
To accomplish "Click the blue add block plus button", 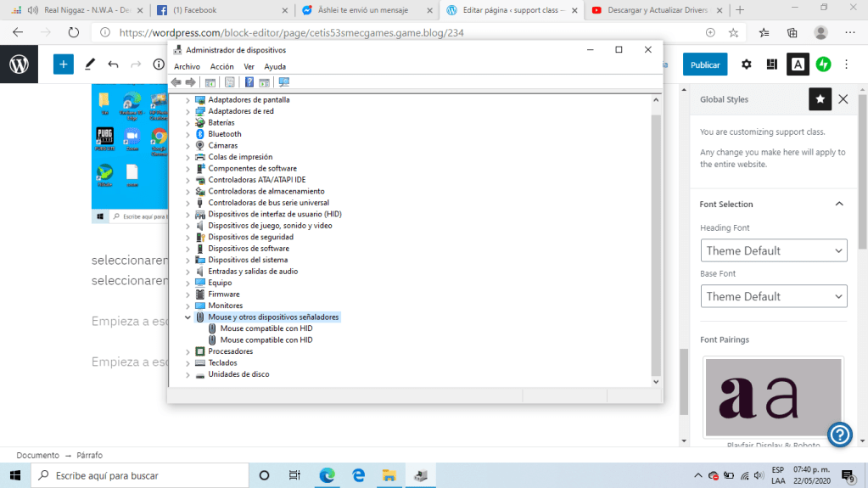I will point(64,65).
